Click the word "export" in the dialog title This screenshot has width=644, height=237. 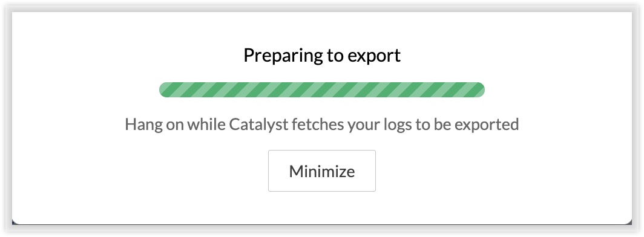pyautogui.click(x=374, y=56)
